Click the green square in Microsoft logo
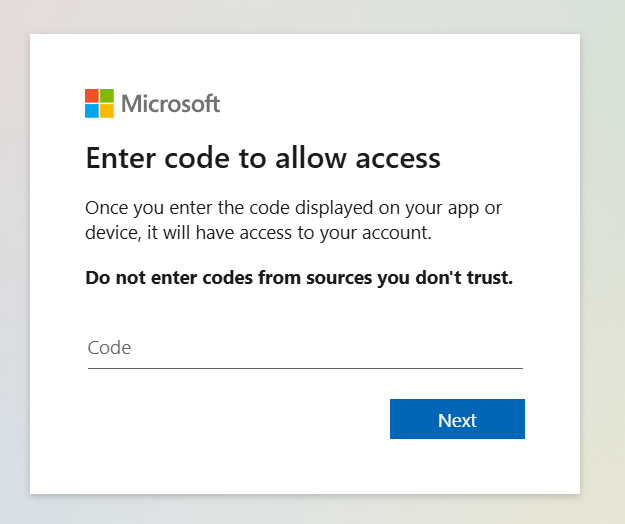 pos(107,96)
